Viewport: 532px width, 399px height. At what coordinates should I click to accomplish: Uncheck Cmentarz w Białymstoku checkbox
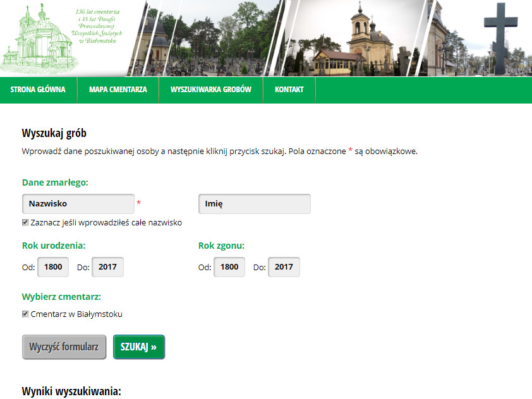pos(25,314)
